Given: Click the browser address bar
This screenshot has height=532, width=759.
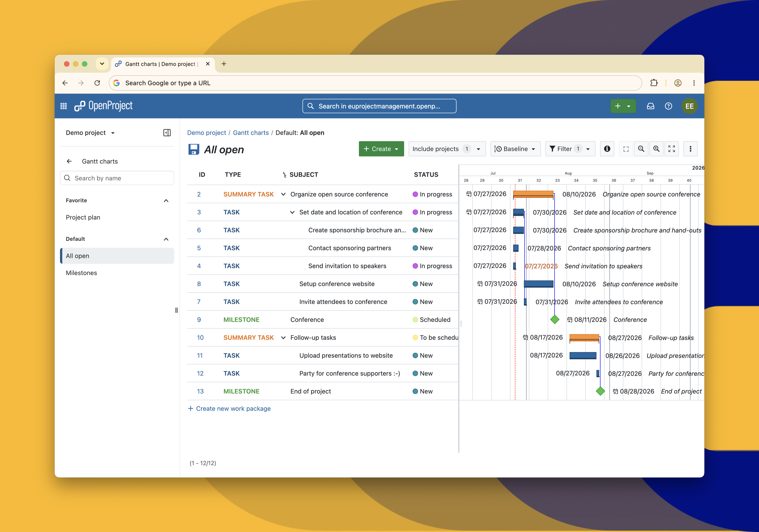Looking at the screenshot, I should click(375, 83).
